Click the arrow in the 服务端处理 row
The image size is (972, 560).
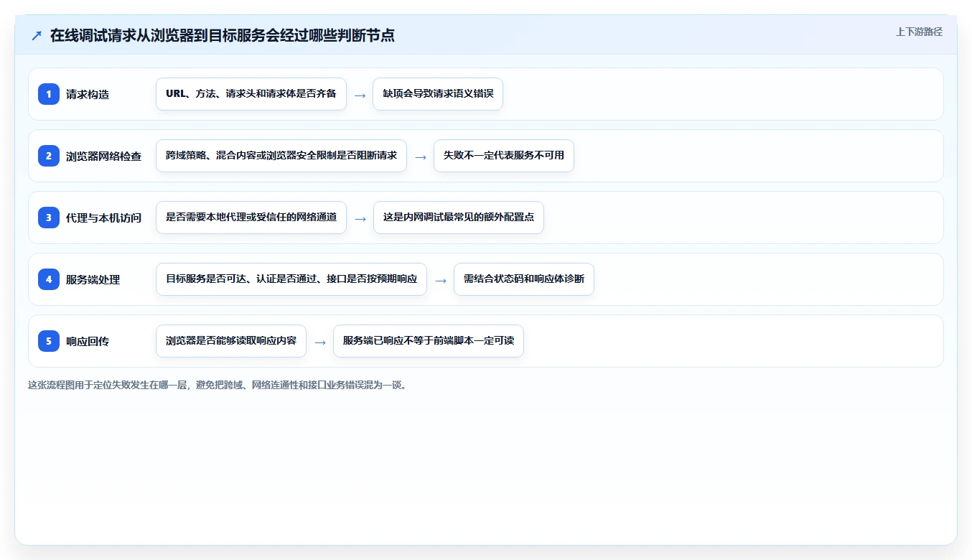coord(441,280)
